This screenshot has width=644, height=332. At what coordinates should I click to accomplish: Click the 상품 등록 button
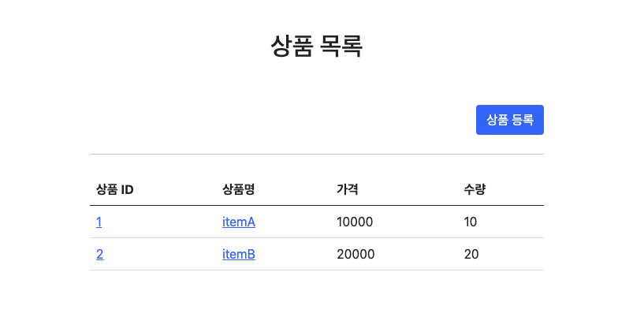click(x=509, y=120)
